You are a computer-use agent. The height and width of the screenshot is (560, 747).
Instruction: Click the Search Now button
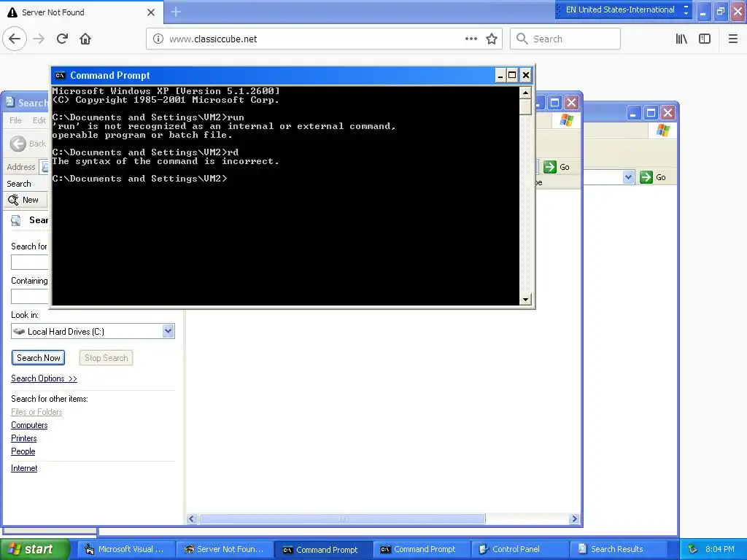tap(38, 357)
